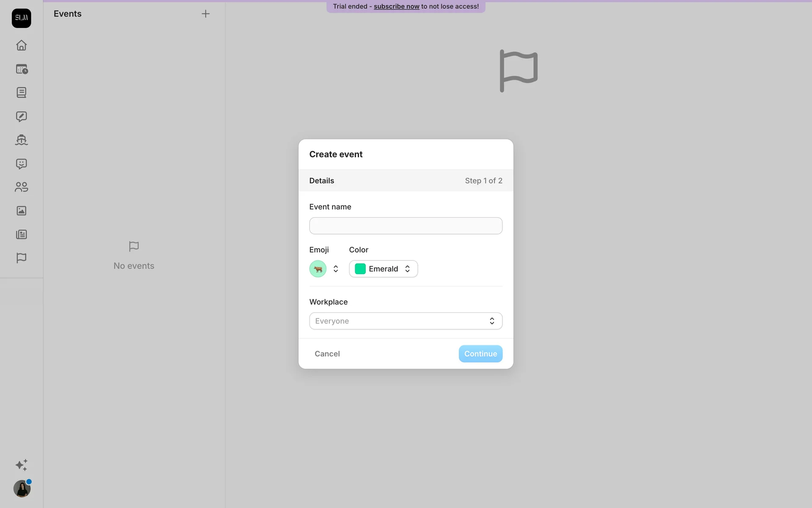Expand the Emoji picker chevron

336,269
